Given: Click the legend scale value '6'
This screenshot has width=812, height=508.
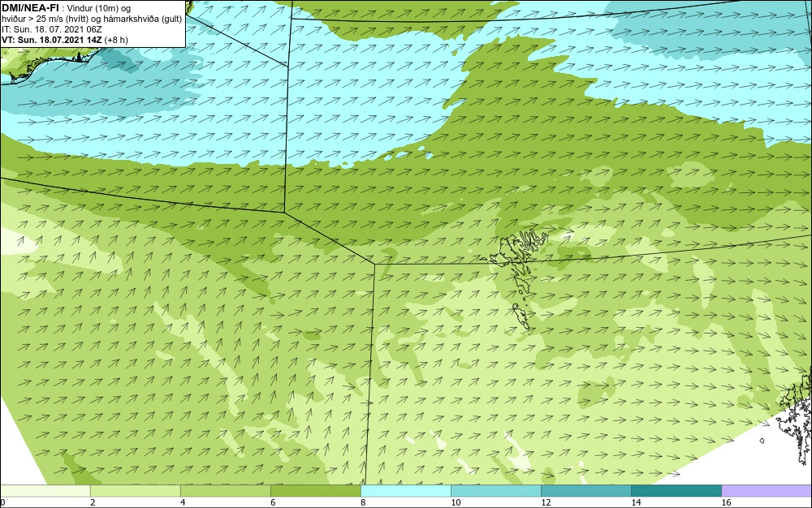Looking at the screenshot, I should [272, 502].
